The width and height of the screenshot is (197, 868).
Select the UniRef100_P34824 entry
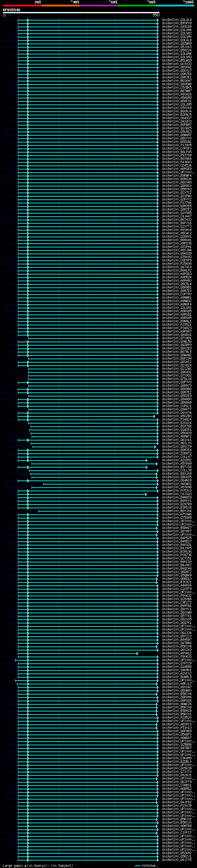pos(177,419)
